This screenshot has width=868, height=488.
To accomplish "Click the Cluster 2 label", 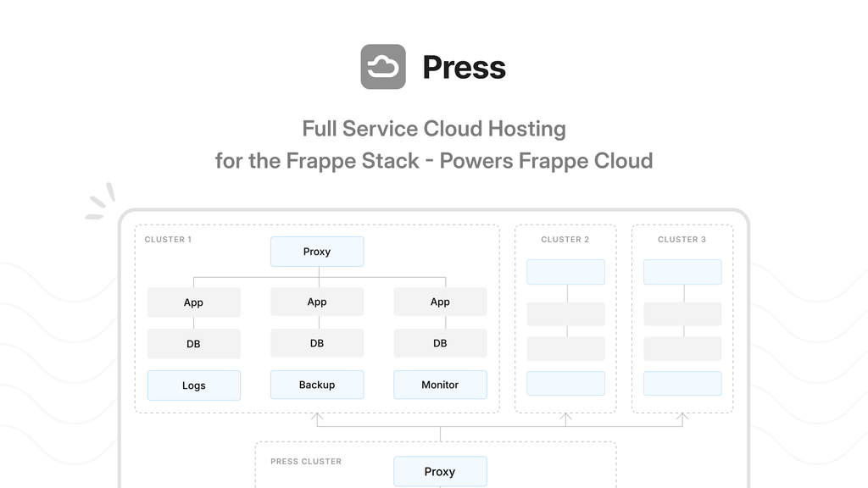I will coord(565,240).
